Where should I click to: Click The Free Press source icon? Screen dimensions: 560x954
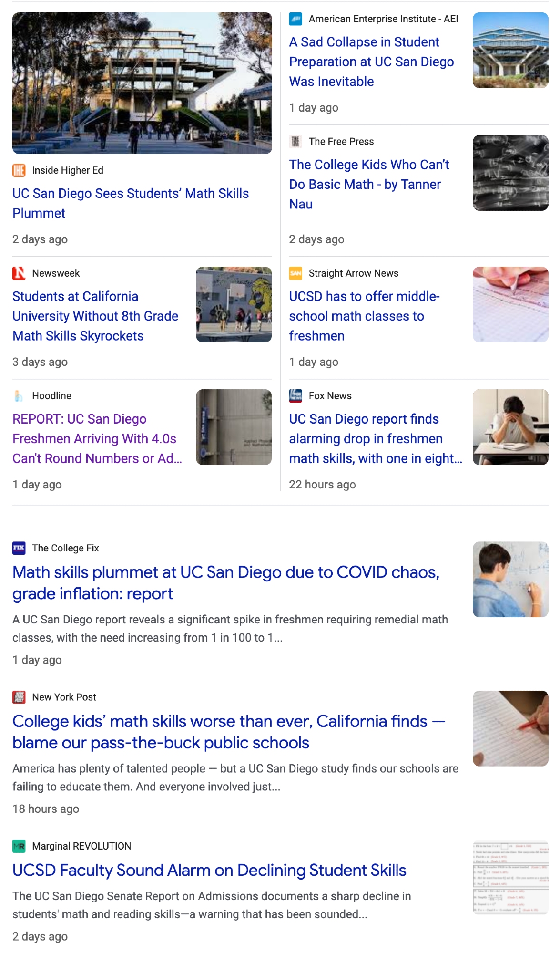coord(295,142)
